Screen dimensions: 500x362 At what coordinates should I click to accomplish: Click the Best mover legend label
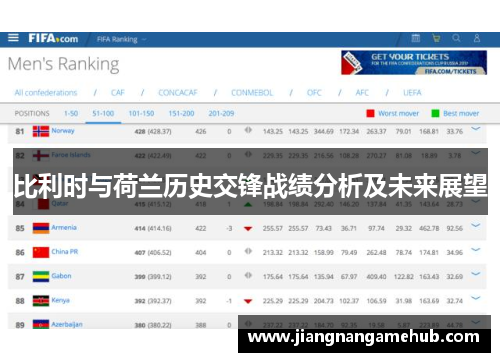461,114
